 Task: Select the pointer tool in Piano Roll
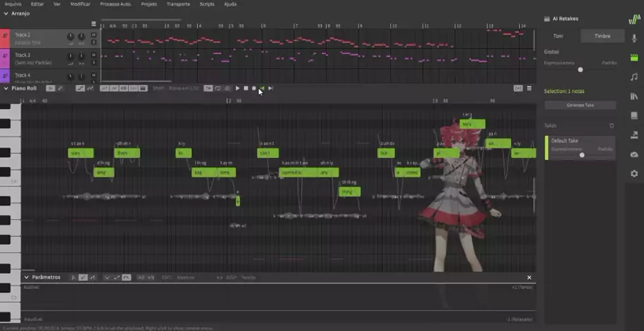pyautogui.click(x=50, y=88)
